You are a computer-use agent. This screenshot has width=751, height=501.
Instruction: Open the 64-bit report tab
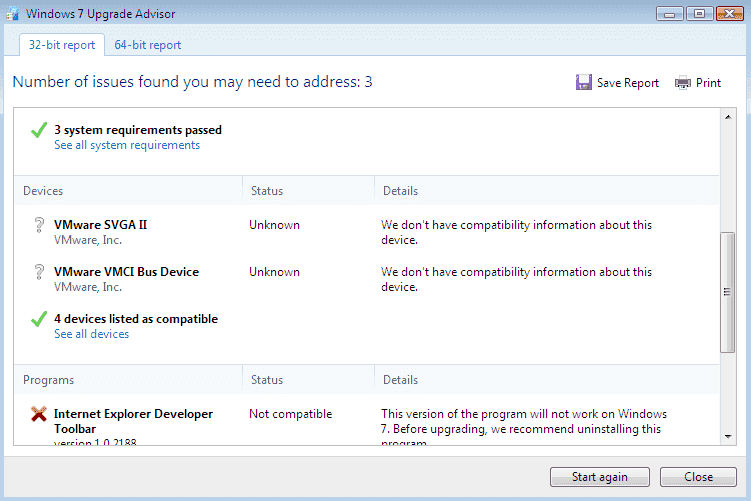(x=148, y=45)
